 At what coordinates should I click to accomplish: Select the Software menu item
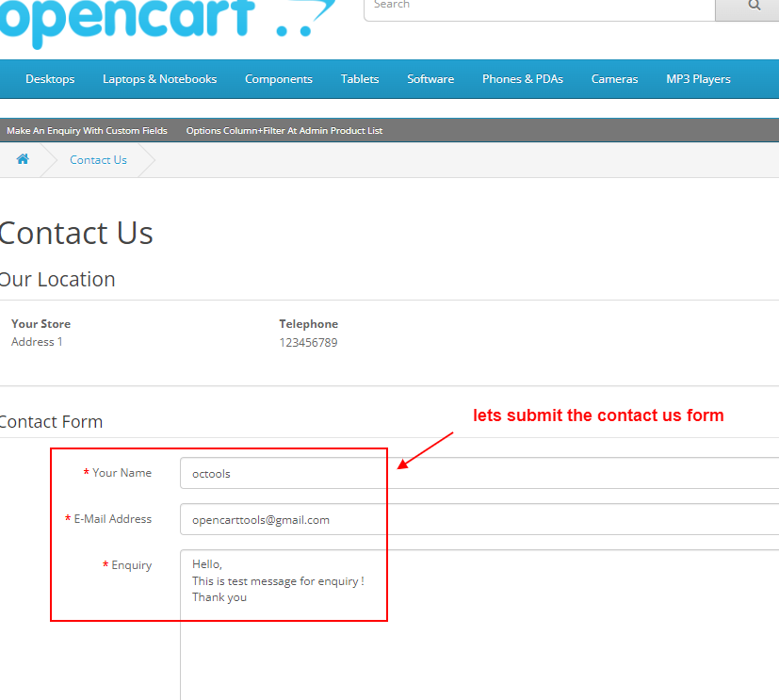point(430,79)
